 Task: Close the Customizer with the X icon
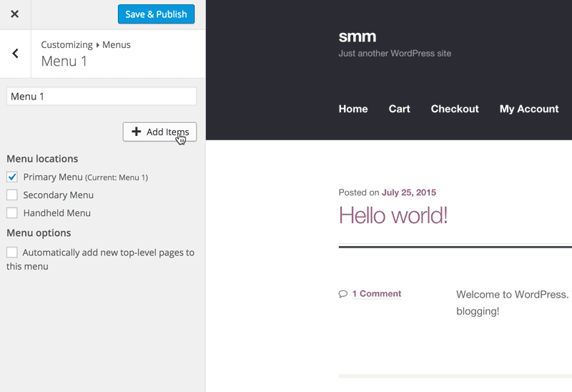point(14,14)
